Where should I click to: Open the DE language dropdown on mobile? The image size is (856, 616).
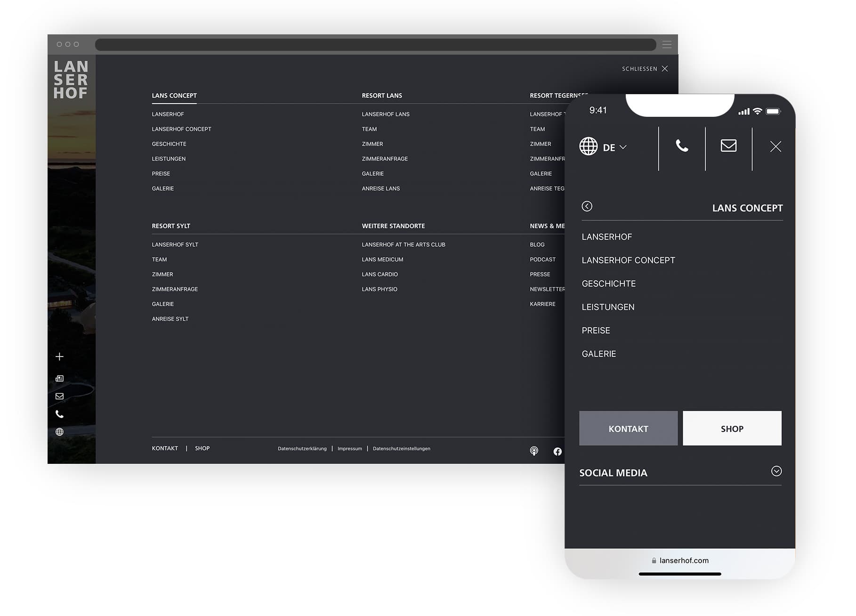coord(603,147)
